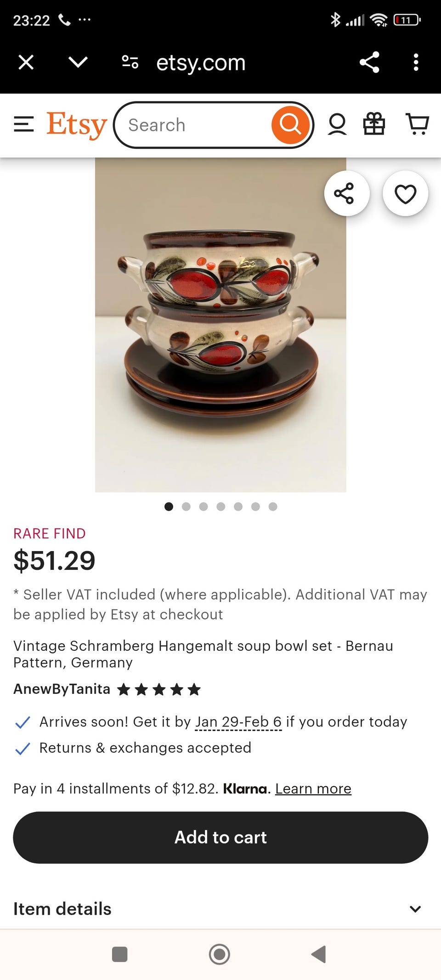Favorite this item with the heart
Viewport: 441px width, 980px height.
coord(405,193)
